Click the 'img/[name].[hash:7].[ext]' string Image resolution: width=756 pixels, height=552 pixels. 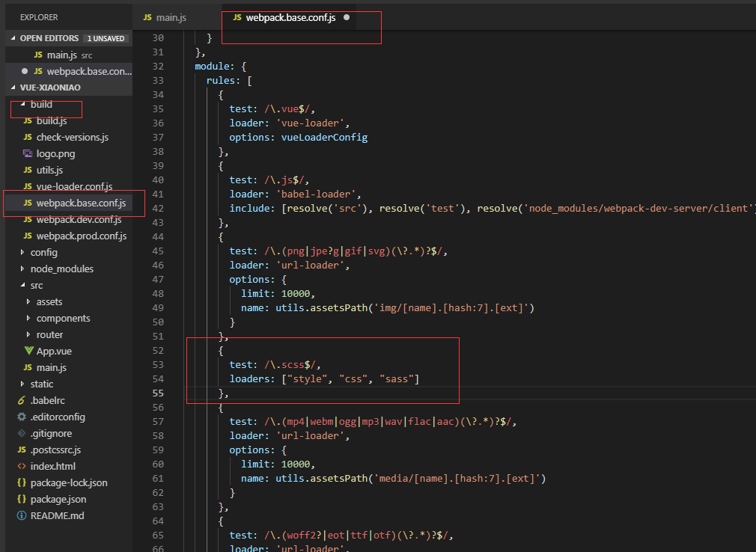pyautogui.click(x=452, y=308)
